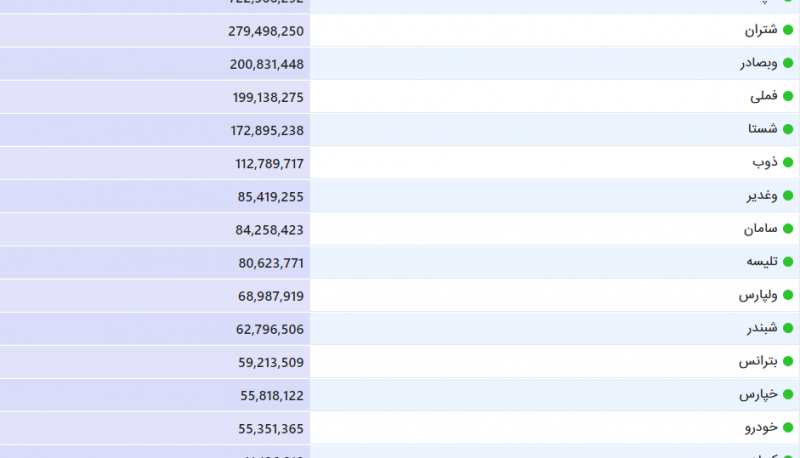Viewport: 800px width, 458px height.
Task: Click the volume value 55,351,365
Action: point(271,429)
